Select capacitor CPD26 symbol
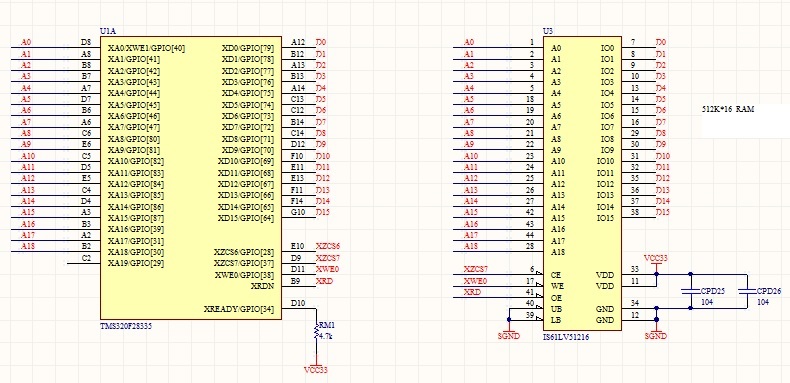 click(747, 291)
